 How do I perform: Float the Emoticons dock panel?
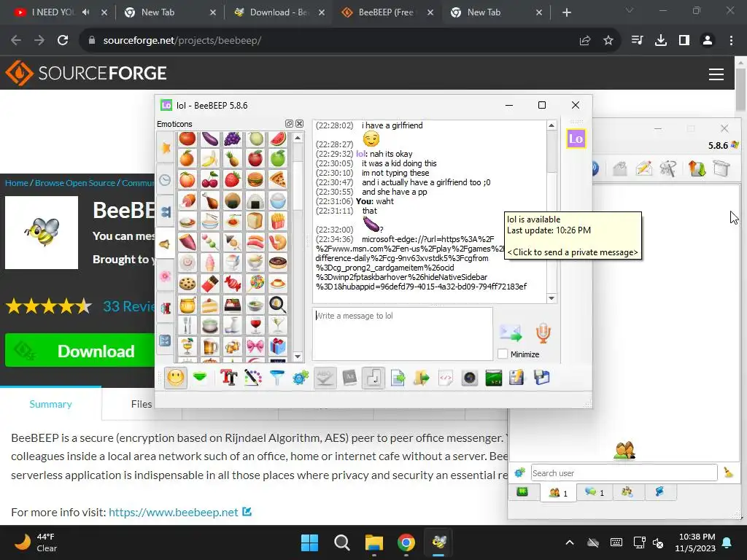289,124
